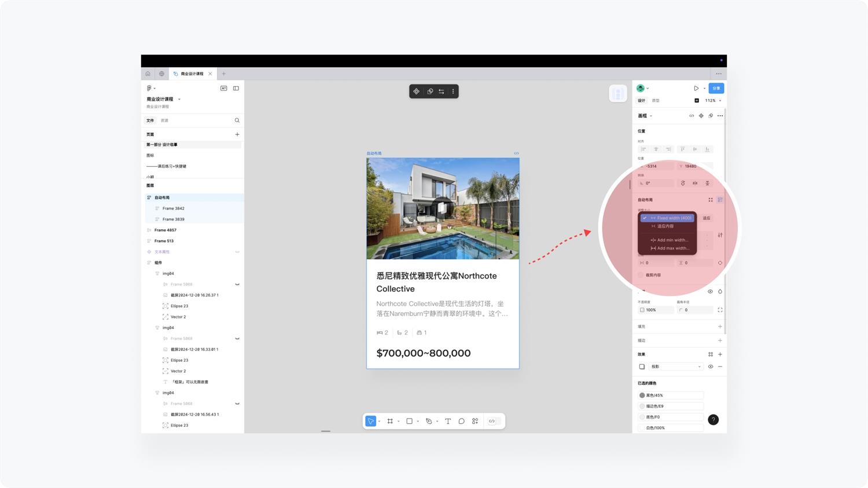The width and height of the screenshot is (868, 488).
Task: Toggle sidebar panel layout icon
Action: [236, 89]
